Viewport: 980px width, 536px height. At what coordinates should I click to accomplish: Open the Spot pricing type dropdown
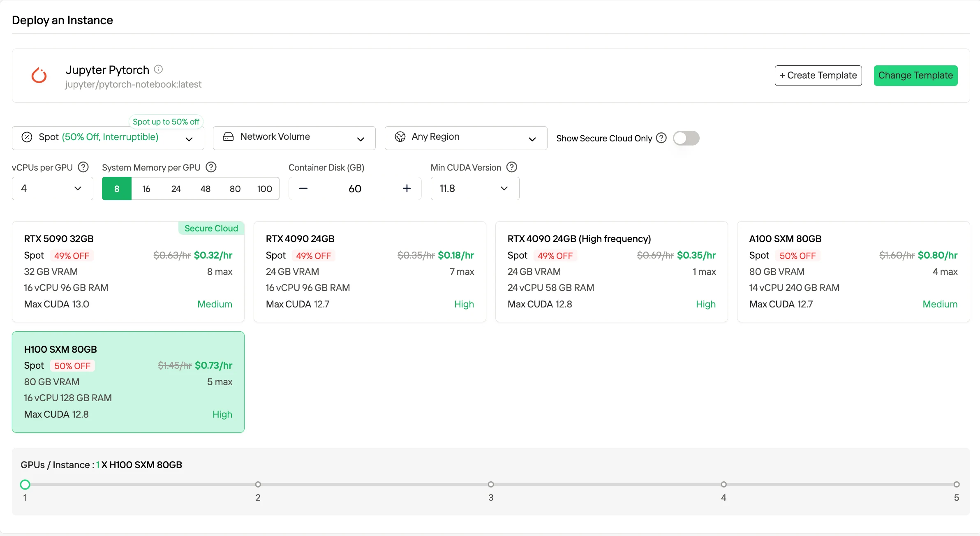click(108, 138)
